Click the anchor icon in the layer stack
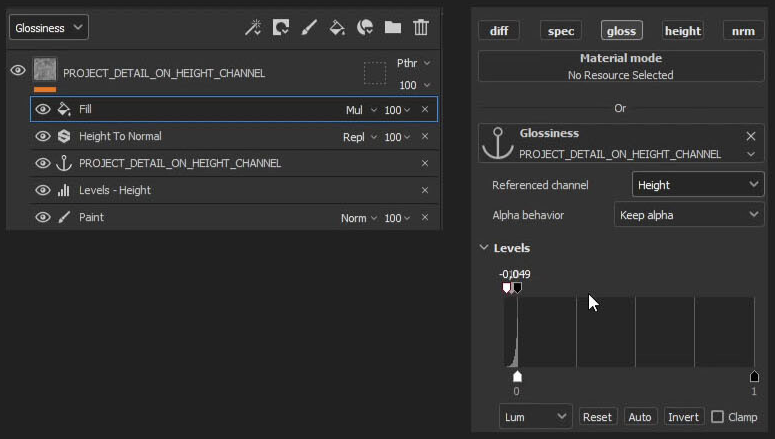The image size is (775, 439). pyautogui.click(x=64, y=163)
